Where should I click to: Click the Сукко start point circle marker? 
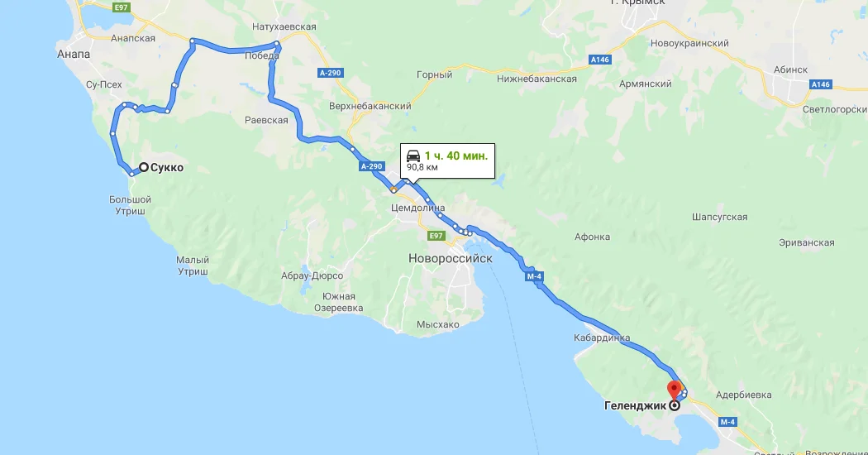point(143,167)
